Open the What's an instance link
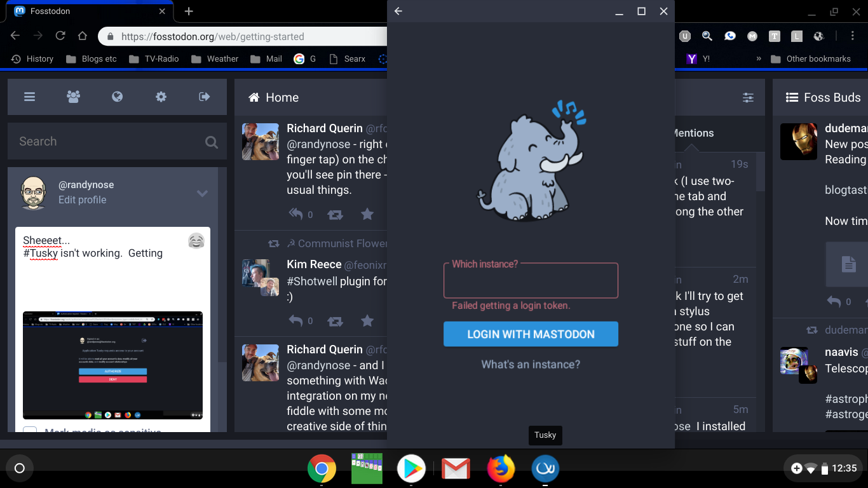The width and height of the screenshot is (868, 488). pyautogui.click(x=531, y=364)
